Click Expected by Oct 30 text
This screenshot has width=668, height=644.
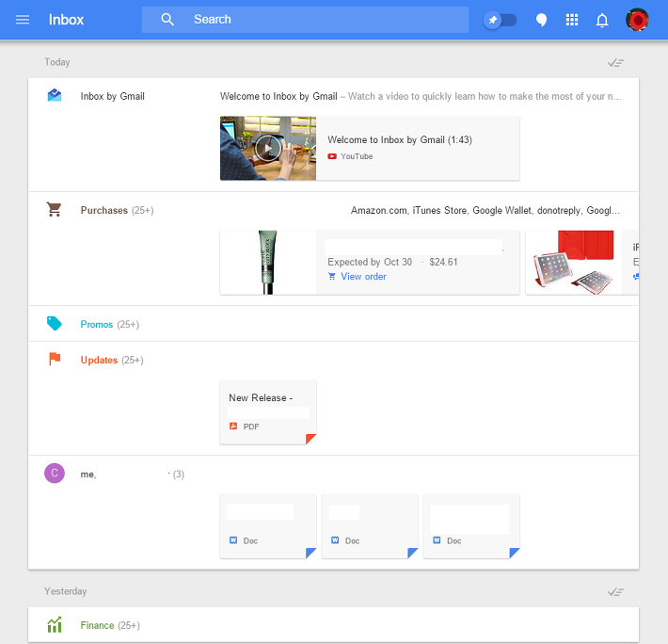tap(370, 262)
